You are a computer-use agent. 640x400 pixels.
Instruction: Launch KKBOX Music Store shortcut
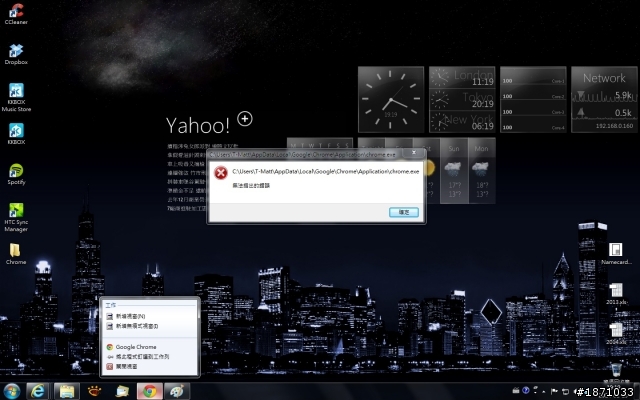16,97
